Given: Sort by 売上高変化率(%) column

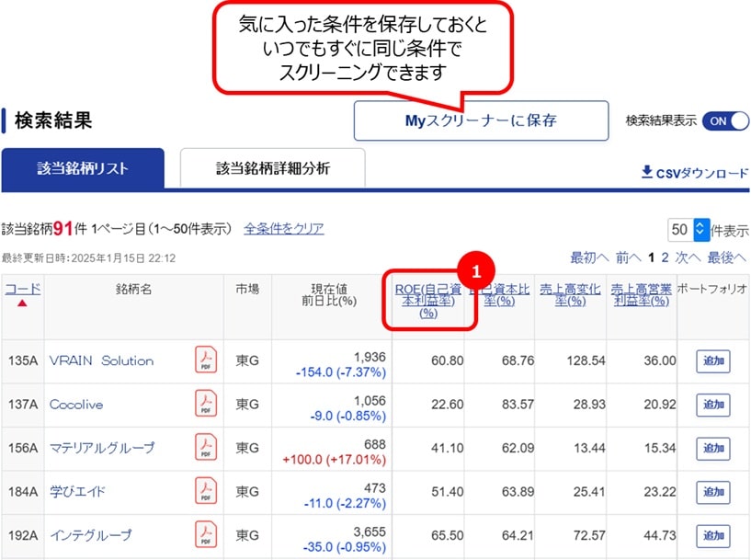Looking at the screenshot, I should pos(570,294).
